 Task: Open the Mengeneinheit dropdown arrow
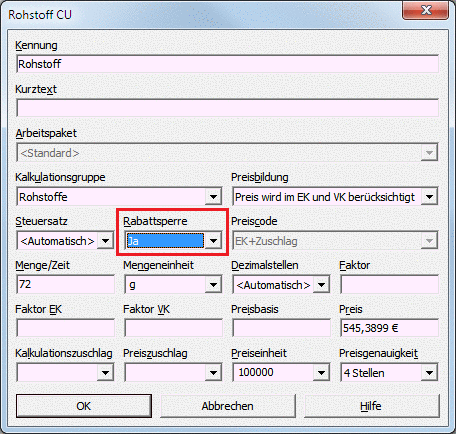coord(213,285)
